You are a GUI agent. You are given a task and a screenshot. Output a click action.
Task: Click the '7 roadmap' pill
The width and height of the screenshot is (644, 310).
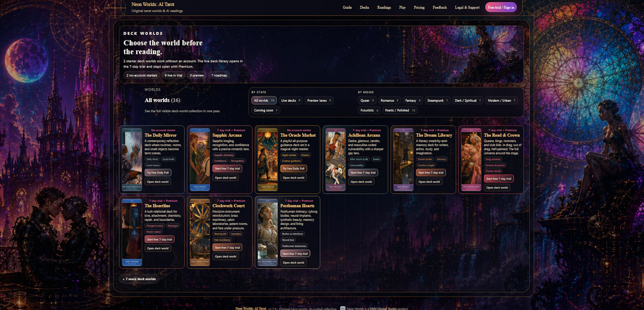click(219, 75)
